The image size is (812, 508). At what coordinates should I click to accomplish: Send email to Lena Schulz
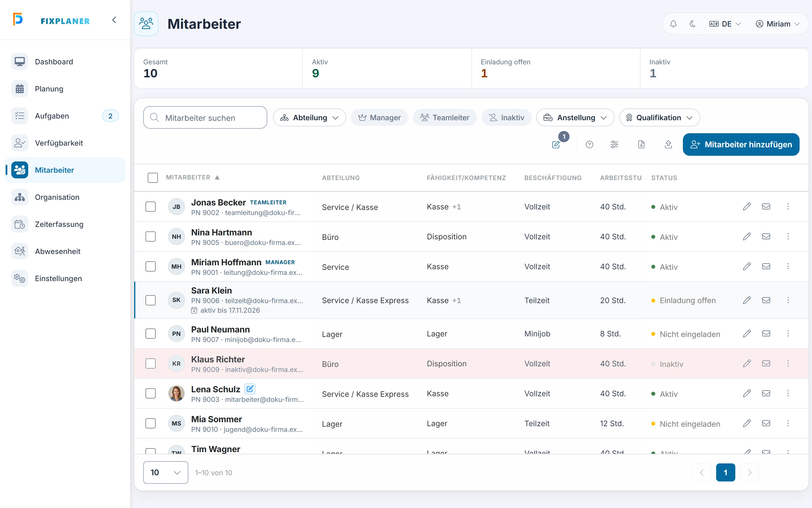pyautogui.click(x=766, y=393)
